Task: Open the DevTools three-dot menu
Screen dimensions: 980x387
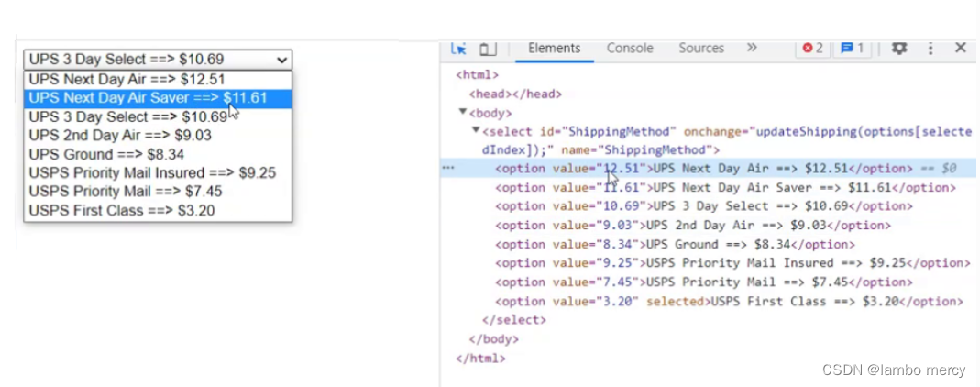Action: [930, 48]
